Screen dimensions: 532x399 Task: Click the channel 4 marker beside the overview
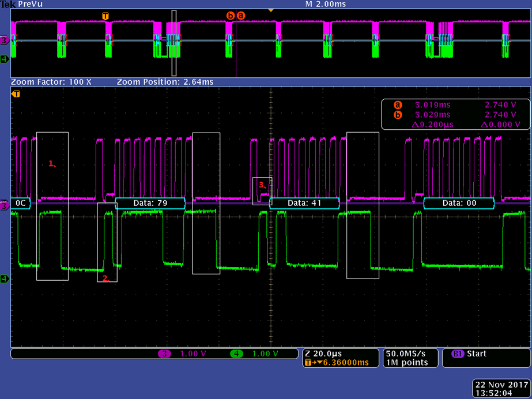click(4, 59)
